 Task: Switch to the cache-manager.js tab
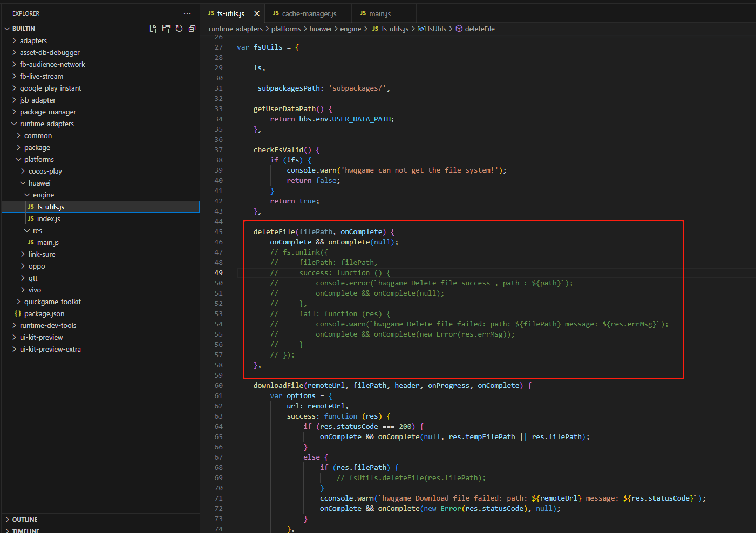[309, 13]
